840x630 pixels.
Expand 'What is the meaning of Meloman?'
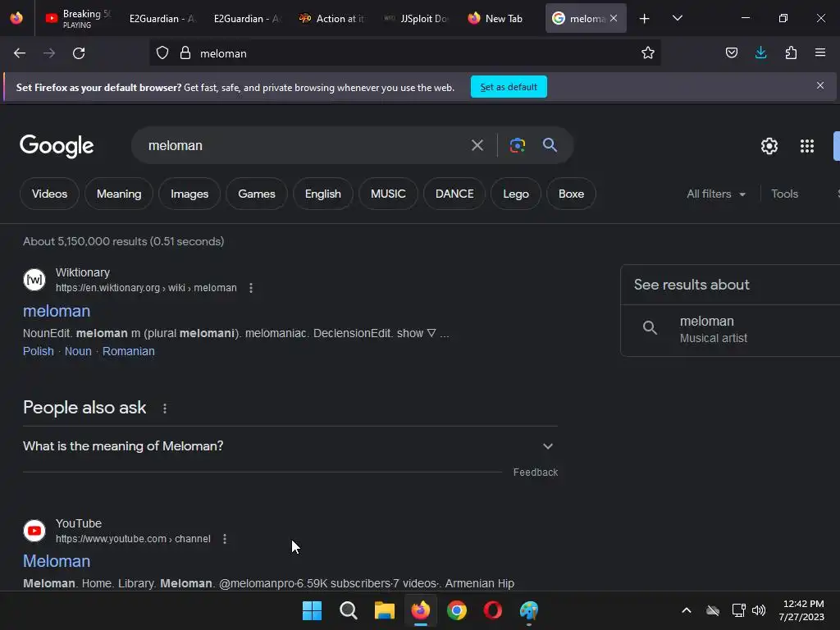[x=290, y=446]
